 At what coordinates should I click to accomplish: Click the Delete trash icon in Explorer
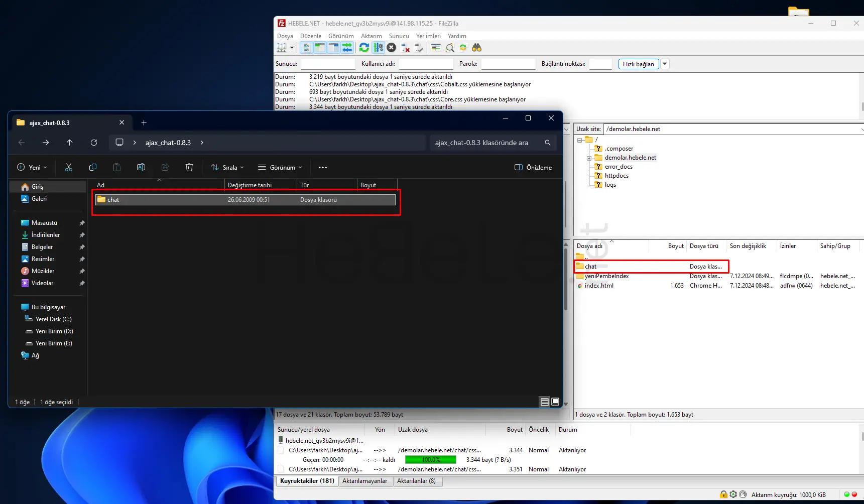click(x=189, y=168)
